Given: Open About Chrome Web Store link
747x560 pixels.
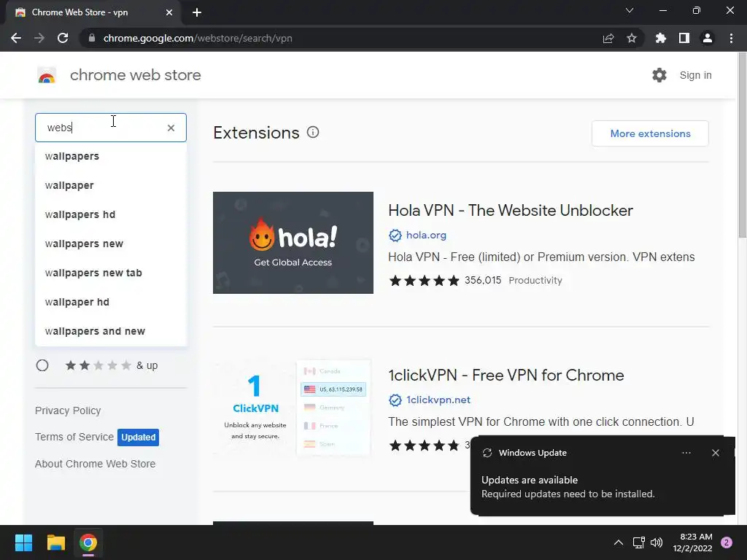Looking at the screenshot, I should coord(95,464).
